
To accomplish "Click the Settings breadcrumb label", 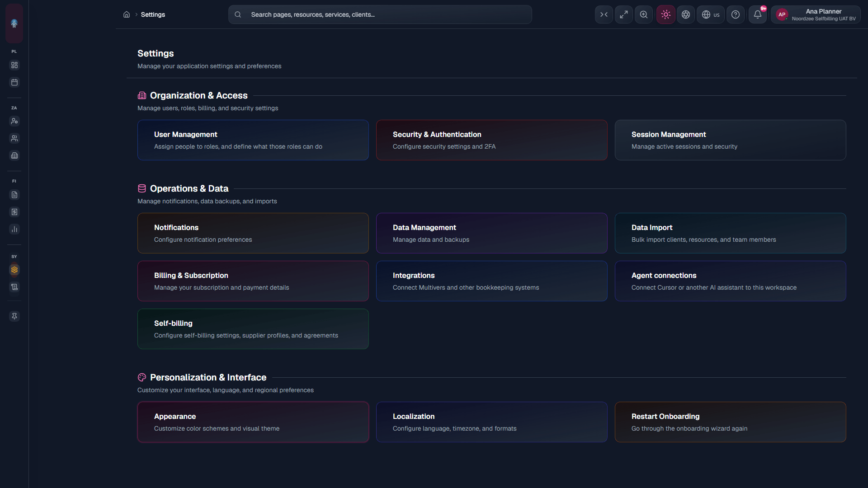I will (153, 14).
